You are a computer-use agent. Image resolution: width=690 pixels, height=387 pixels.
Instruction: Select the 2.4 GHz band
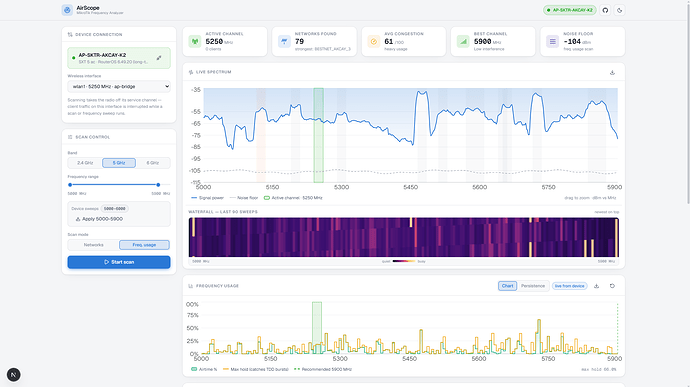coord(85,163)
